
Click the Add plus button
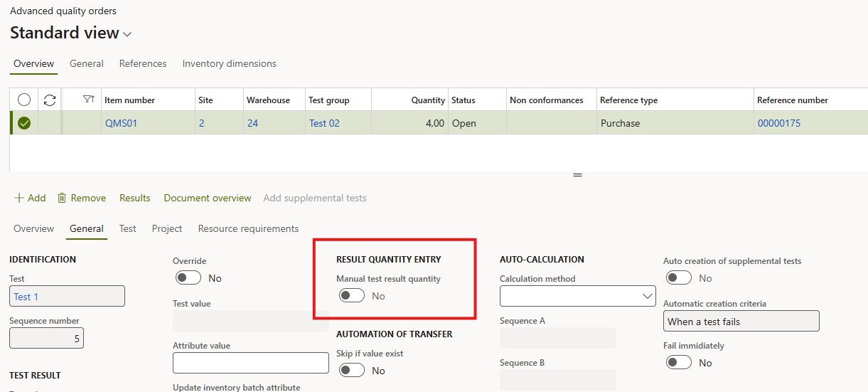point(30,198)
